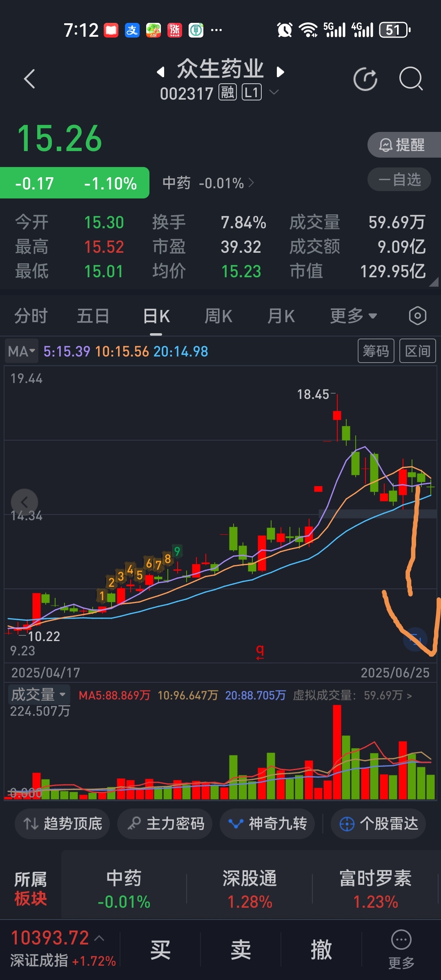Tap 成交额 9.09亿 value

(x=402, y=247)
